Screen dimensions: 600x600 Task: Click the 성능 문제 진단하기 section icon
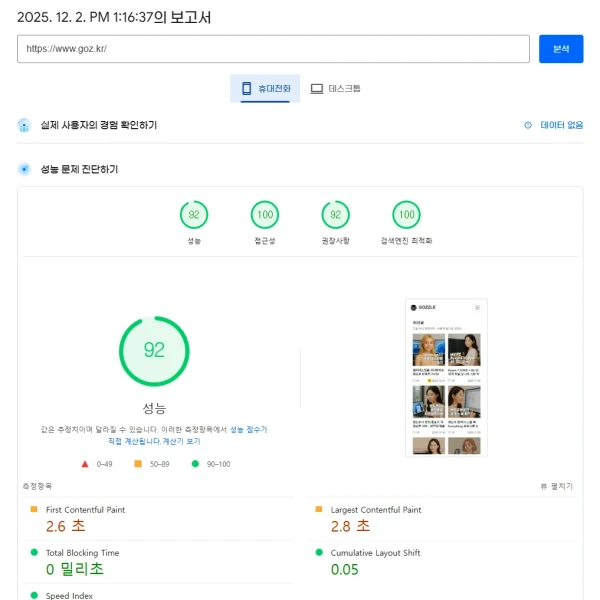point(25,169)
